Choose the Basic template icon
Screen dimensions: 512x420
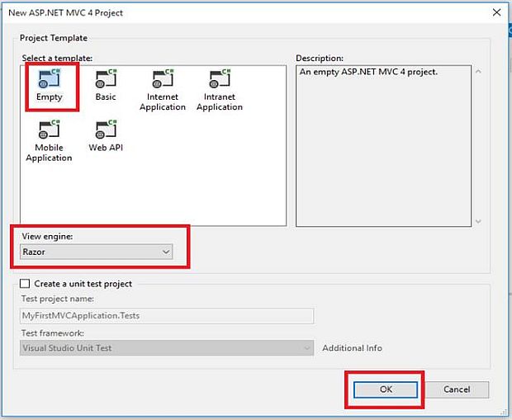point(106,78)
